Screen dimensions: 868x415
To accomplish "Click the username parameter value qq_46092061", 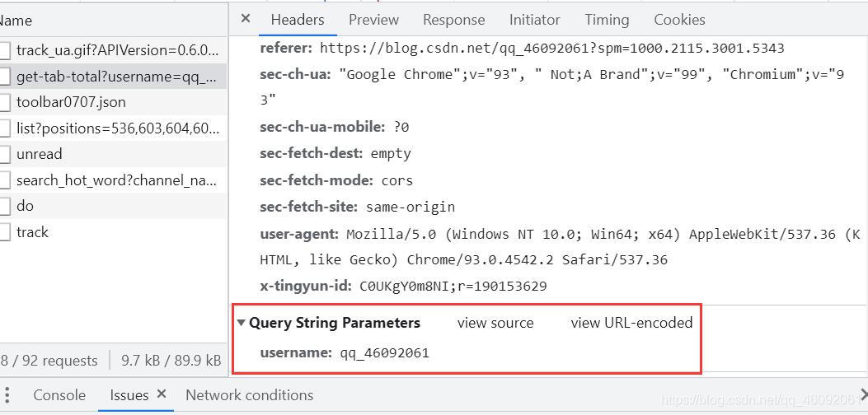I will [x=385, y=352].
